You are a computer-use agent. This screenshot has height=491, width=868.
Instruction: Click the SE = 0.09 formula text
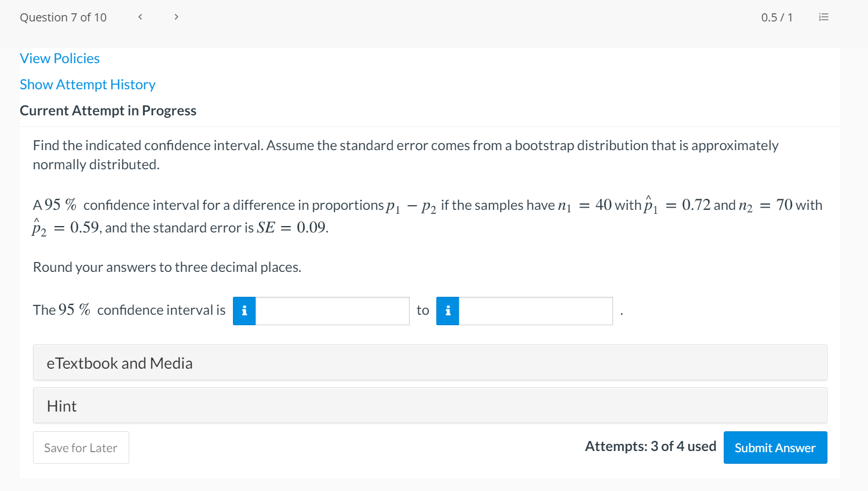[x=292, y=228]
